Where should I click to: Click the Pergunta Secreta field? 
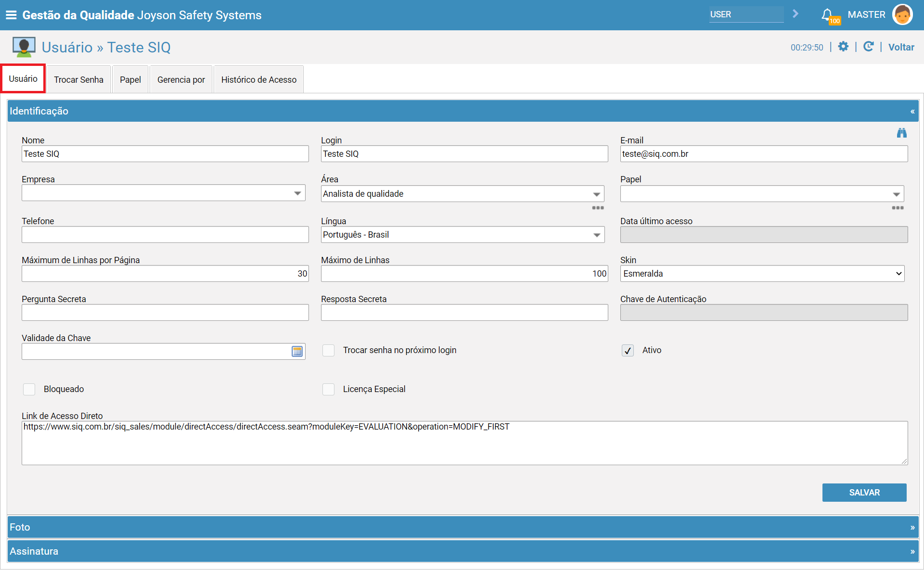tap(165, 313)
